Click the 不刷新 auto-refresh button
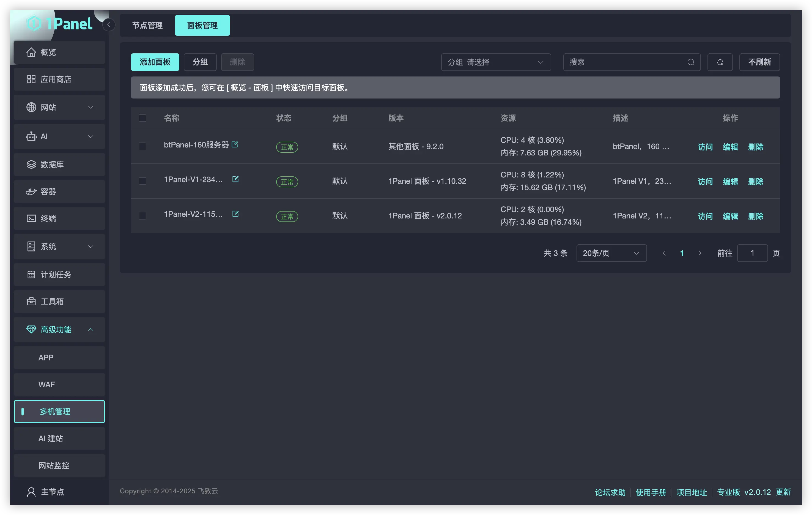Image resolution: width=812 pixels, height=515 pixels. click(759, 62)
